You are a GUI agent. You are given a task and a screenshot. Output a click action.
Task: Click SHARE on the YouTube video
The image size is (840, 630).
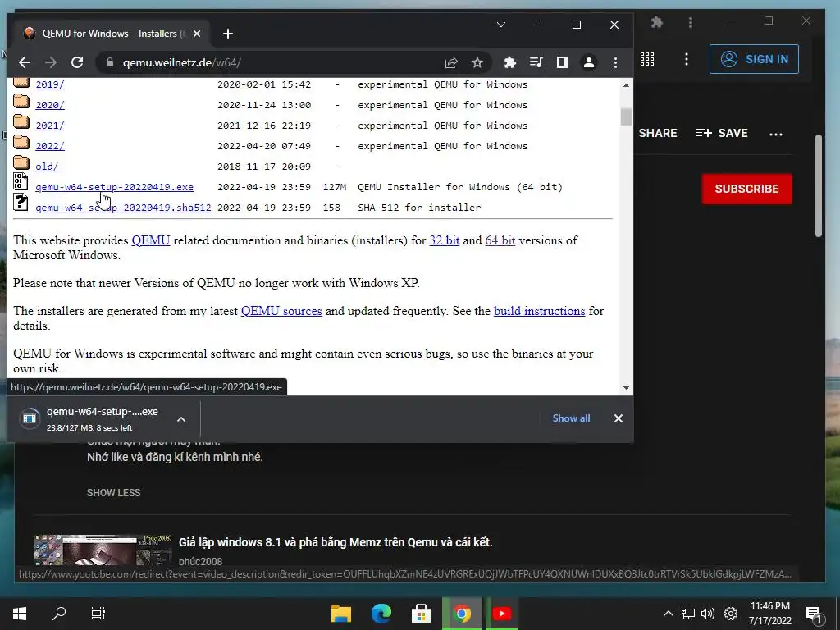pos(657,133)
